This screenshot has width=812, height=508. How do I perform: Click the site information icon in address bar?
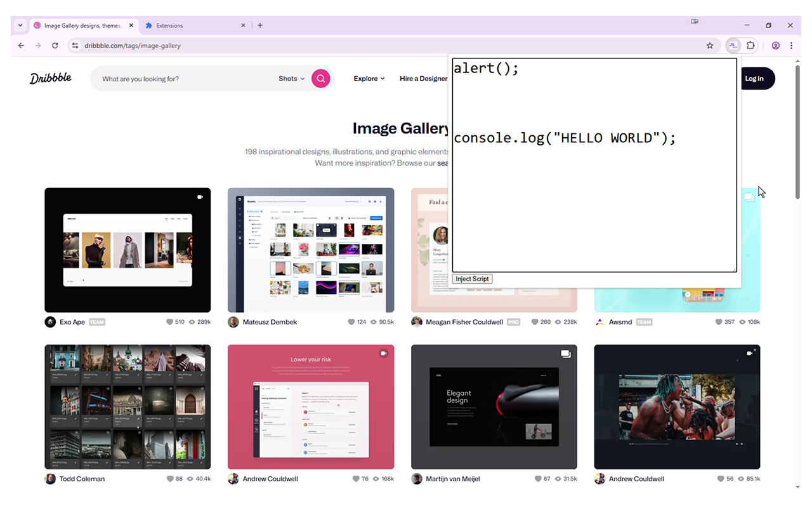75,46
